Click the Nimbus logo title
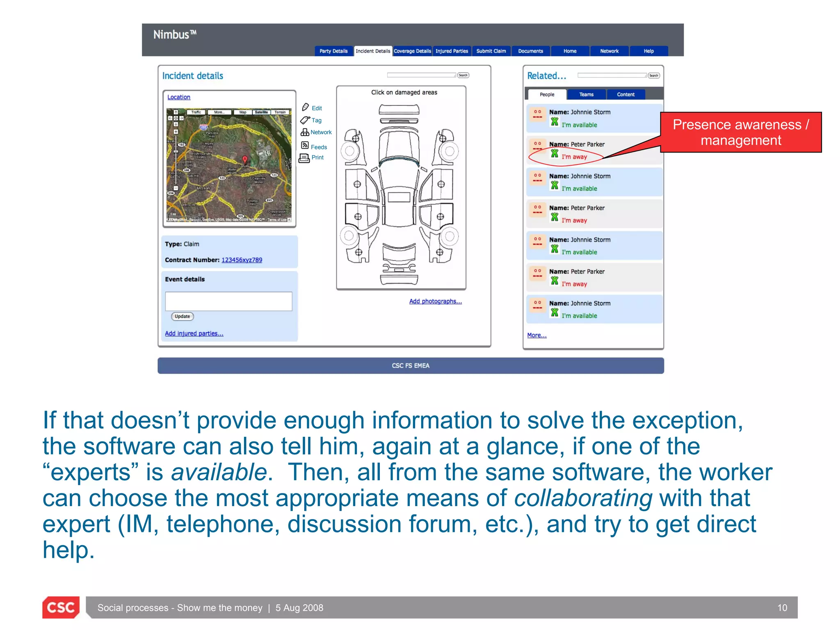Viewport: 840px width, 630px height. (x=175, y=34)
